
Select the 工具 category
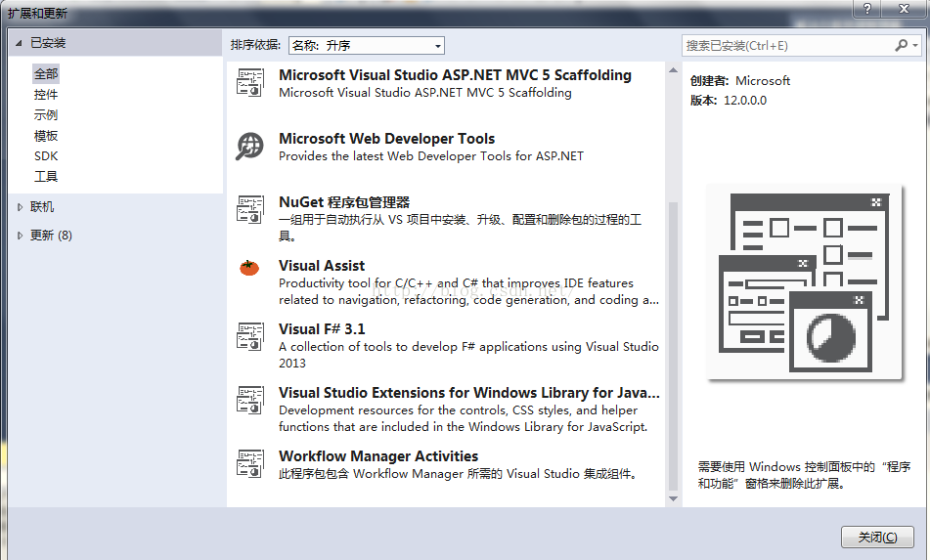tap(46, 176)
